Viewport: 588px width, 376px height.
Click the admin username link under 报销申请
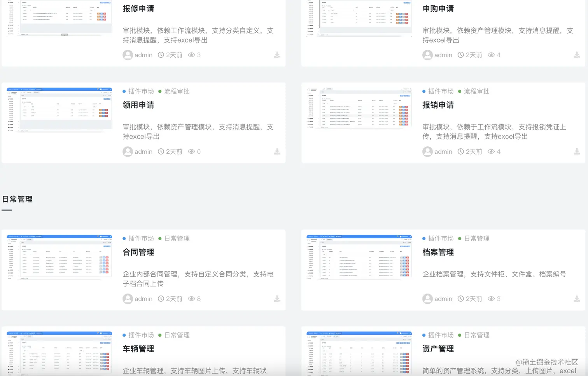[x=443, y=151]
